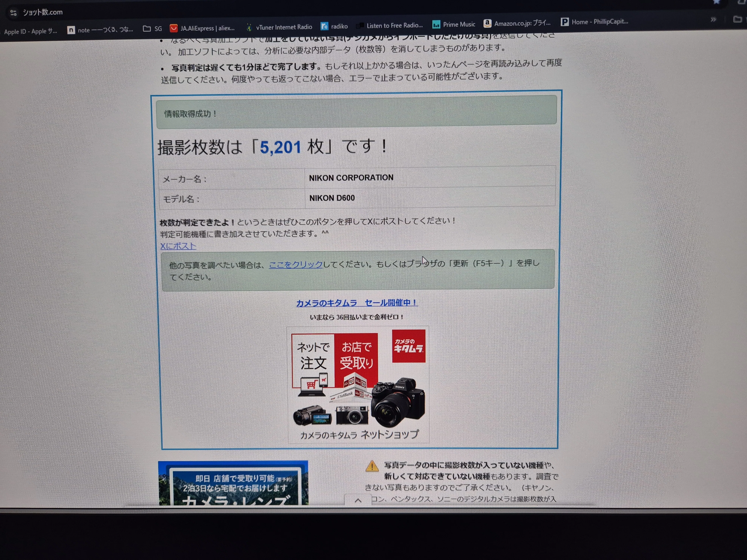Screen dimensions: 747x560
Task: Click the red カメラのキタムラ logo
Action: [x=409, y=346]
